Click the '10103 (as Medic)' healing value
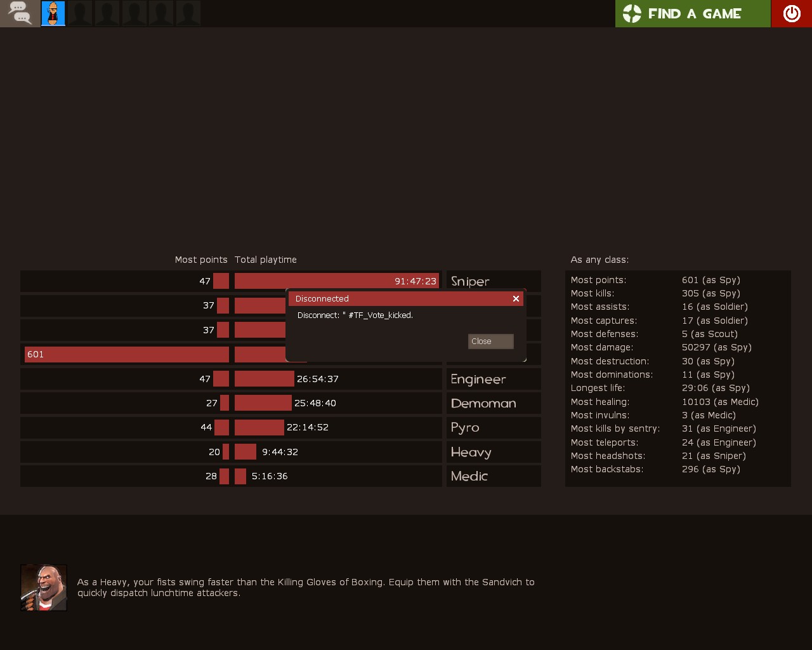The image size is (812, 650). 721,402
